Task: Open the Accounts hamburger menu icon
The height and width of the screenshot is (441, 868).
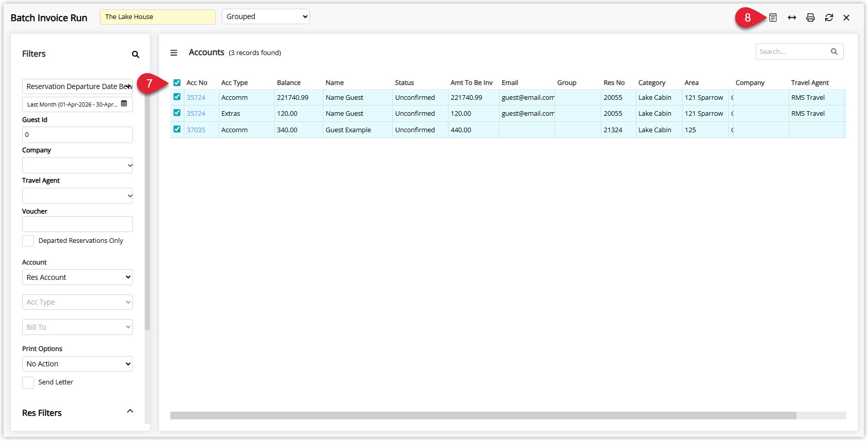Action: [174, 52]
